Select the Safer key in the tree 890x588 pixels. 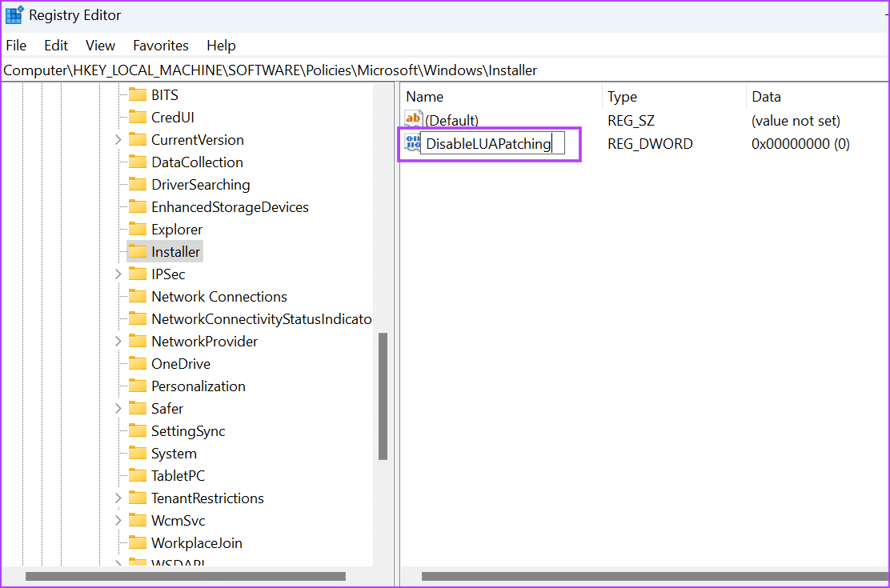pos(166,408)
